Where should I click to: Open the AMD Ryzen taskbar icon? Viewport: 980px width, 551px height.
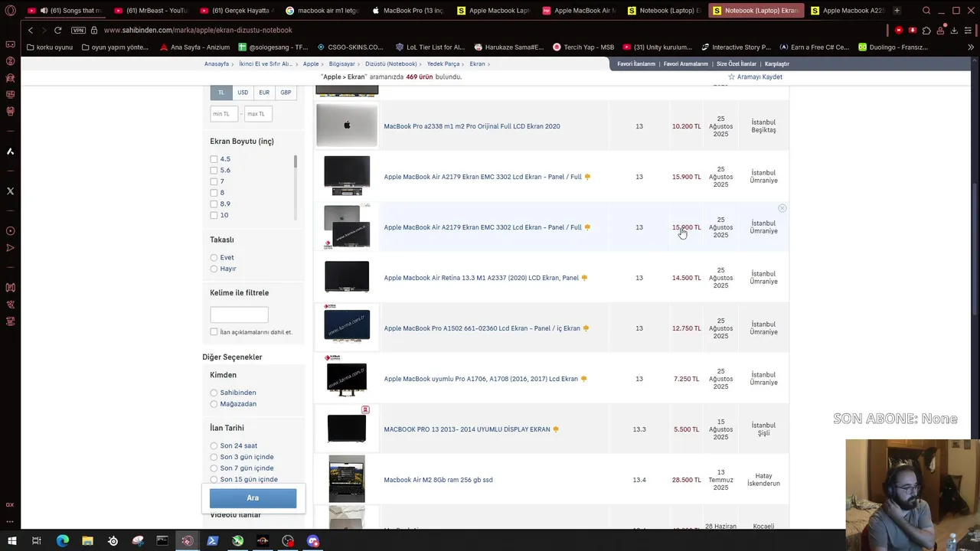click(263, 541)
